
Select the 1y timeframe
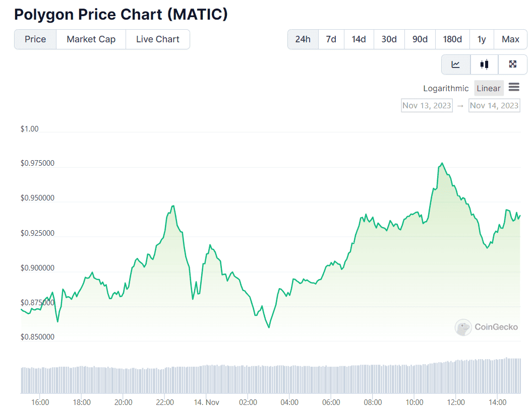[481, 39]
